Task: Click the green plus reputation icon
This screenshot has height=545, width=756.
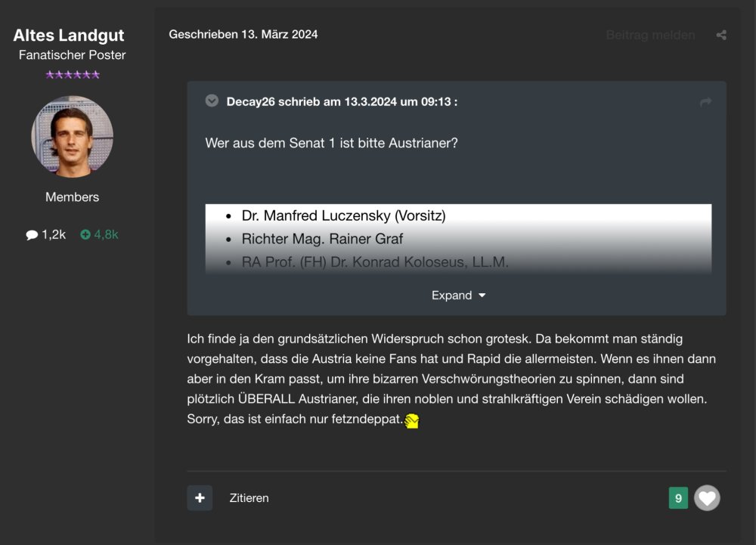Action: click(85, 235)
